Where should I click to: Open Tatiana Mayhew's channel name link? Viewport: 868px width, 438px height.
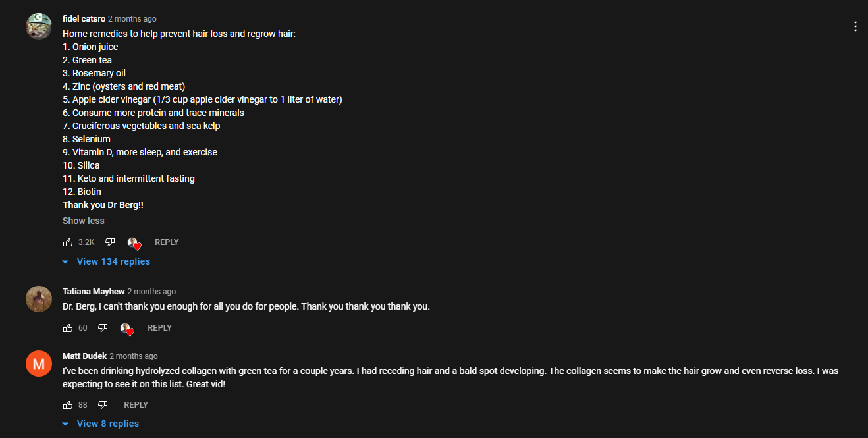pyautogui.click(x=94, y=292)
